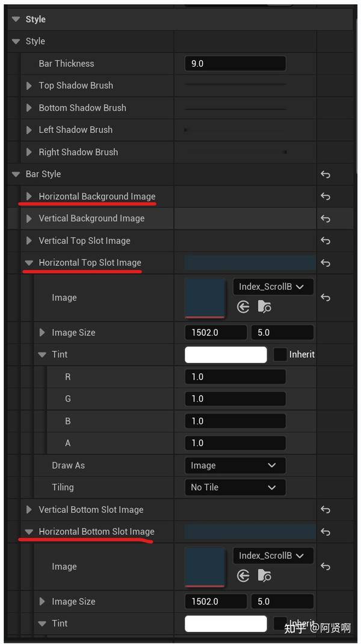
Task: Click Use Selected Asset arrow for Horizontal Bottom Slot Image
Action: click(x=243, y=575)
